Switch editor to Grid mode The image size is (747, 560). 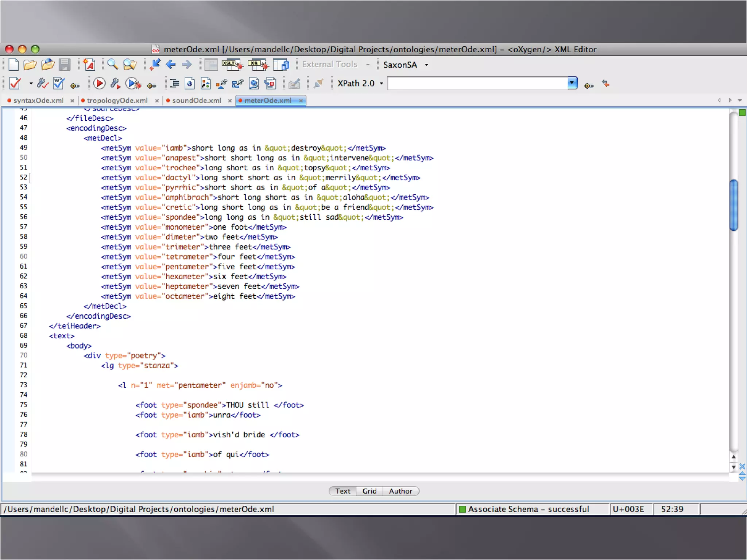(x=369, y=491)
